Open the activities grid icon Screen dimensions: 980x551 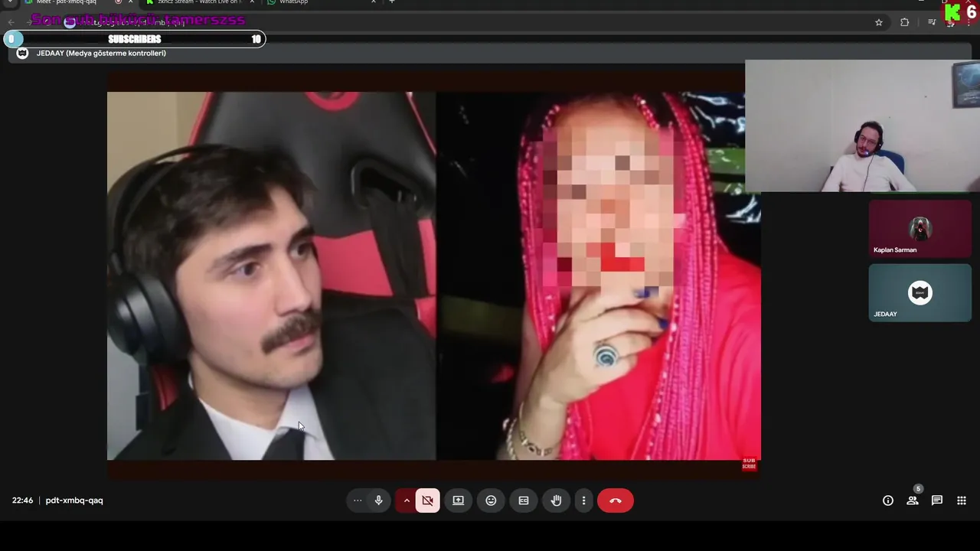click(962, 500)
